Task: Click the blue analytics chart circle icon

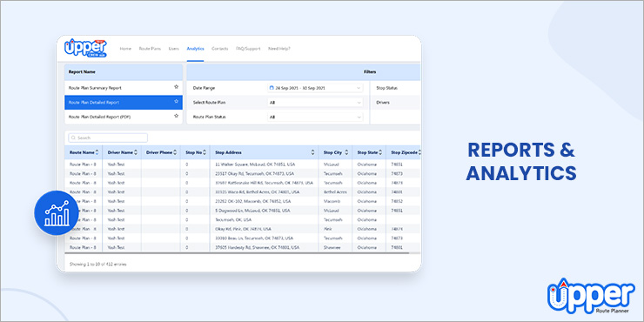Action: (57, 212)
